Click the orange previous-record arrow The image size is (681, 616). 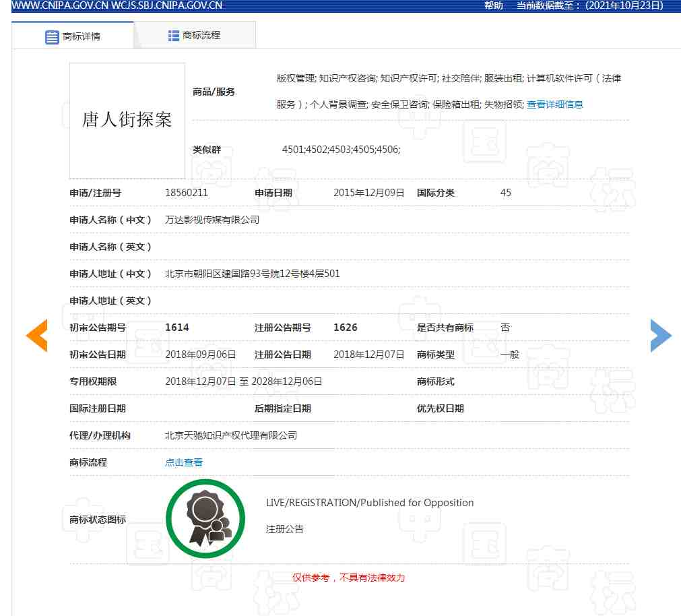37,336
